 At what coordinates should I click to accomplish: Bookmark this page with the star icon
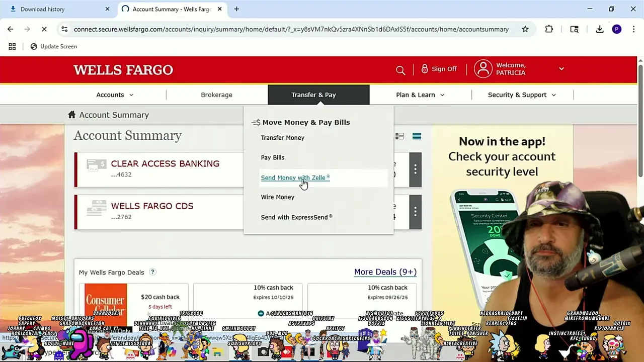pos(525,29)
